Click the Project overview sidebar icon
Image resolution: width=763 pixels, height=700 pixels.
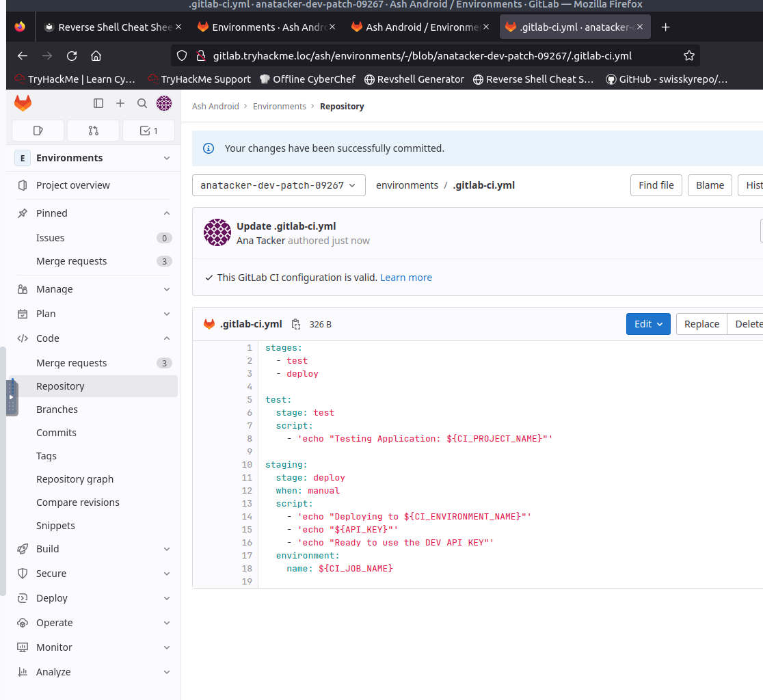[23, 185]
